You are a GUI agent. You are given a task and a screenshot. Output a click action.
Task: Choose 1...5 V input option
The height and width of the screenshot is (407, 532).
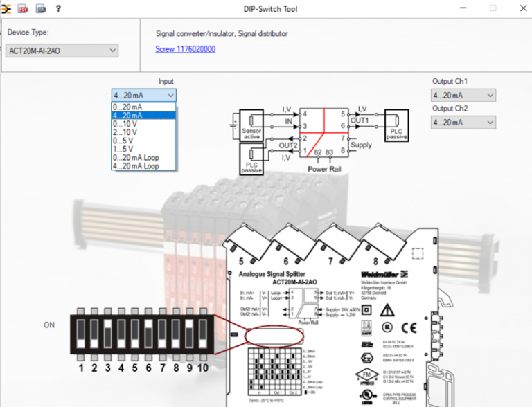tap(143, 150)
